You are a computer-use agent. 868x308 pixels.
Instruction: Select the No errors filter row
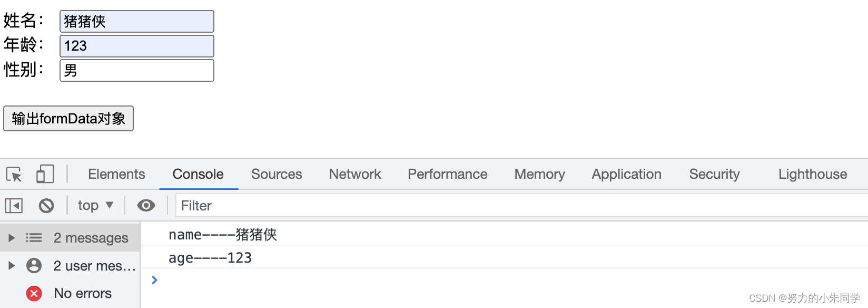coord(83,293)
